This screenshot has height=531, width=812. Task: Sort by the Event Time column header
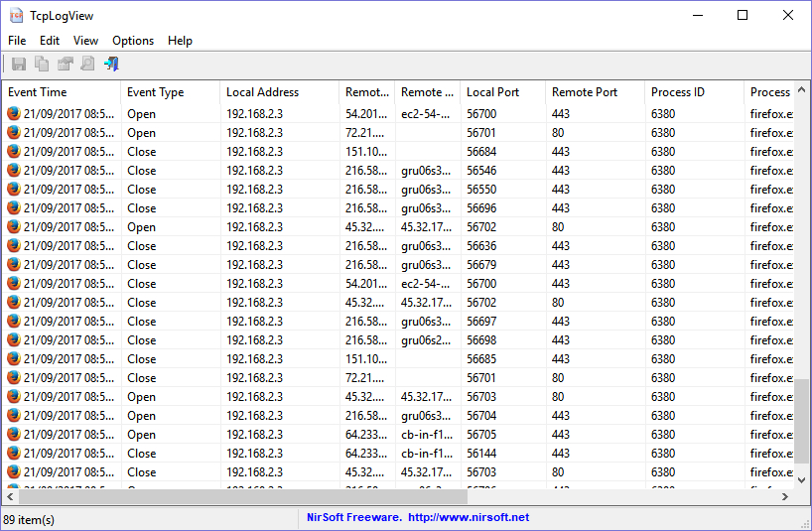click(x=62, y=92)
